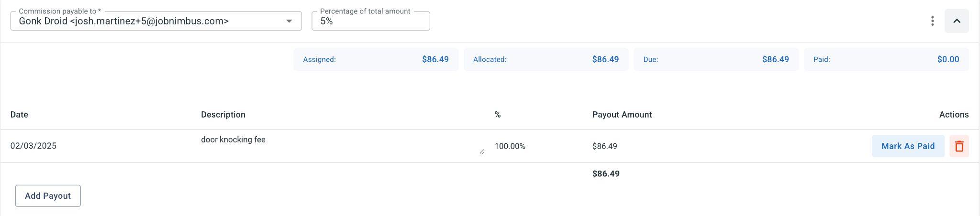The width and height of the screenshot is (980, 216).
Task: Select the 02/03/2025 payout date
Action: (x=33, y=146)
